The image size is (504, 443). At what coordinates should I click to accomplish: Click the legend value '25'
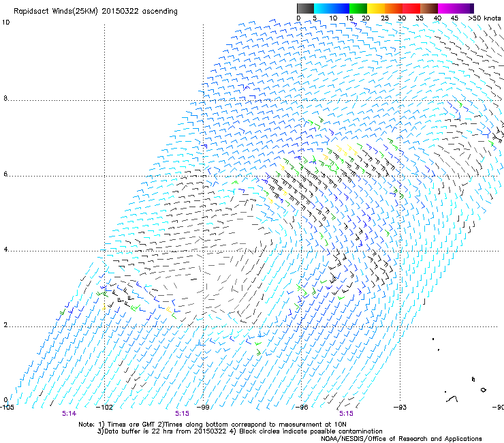385,18
